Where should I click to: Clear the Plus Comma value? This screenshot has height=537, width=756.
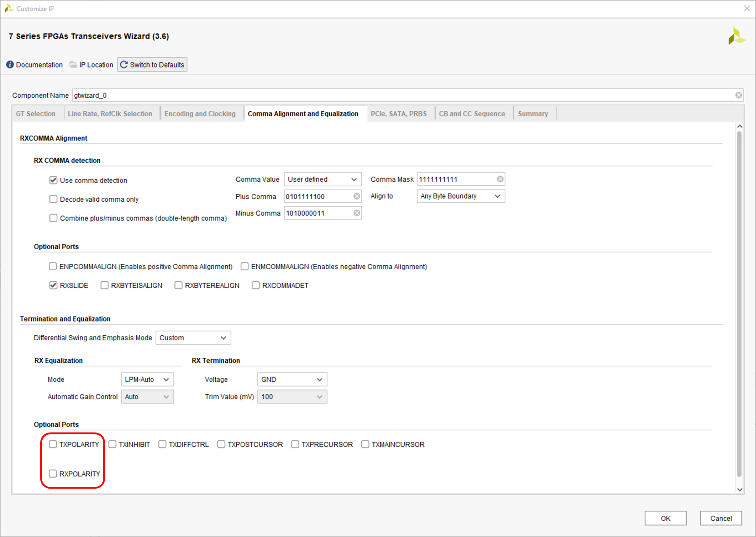tap(357, 196)
